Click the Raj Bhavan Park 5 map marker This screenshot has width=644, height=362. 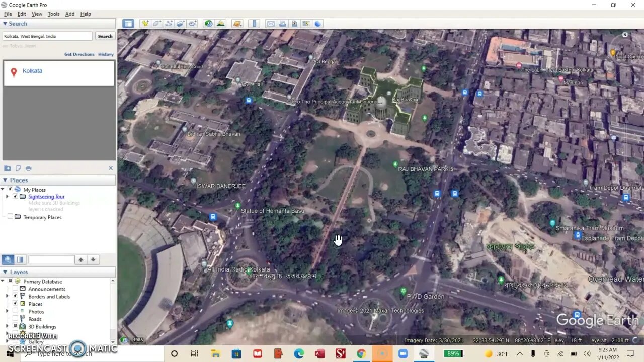pyautogui.click(x=395, y=164)
